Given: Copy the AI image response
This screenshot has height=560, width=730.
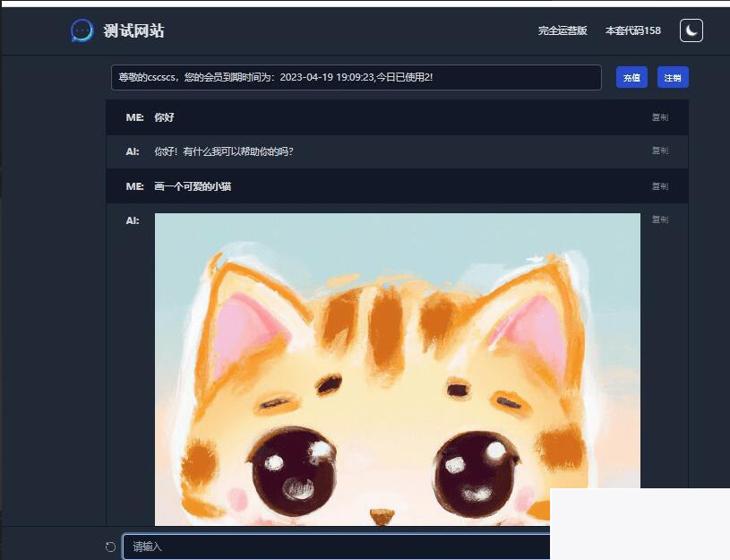Looking at the screenshot, I should click(x=660, y=219).
